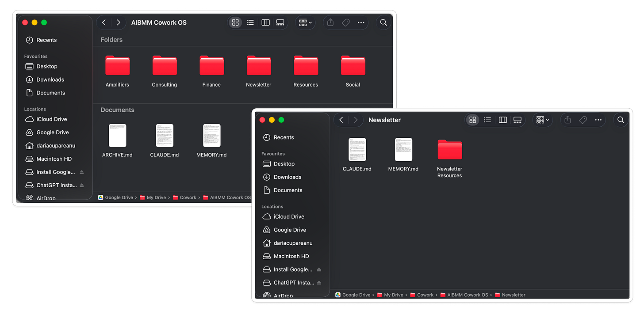This screenshot has height=314, width=644.
Task: Open the Newsletter folder in AIBMM Cowork OS window
Action: (x=259, y=66)
